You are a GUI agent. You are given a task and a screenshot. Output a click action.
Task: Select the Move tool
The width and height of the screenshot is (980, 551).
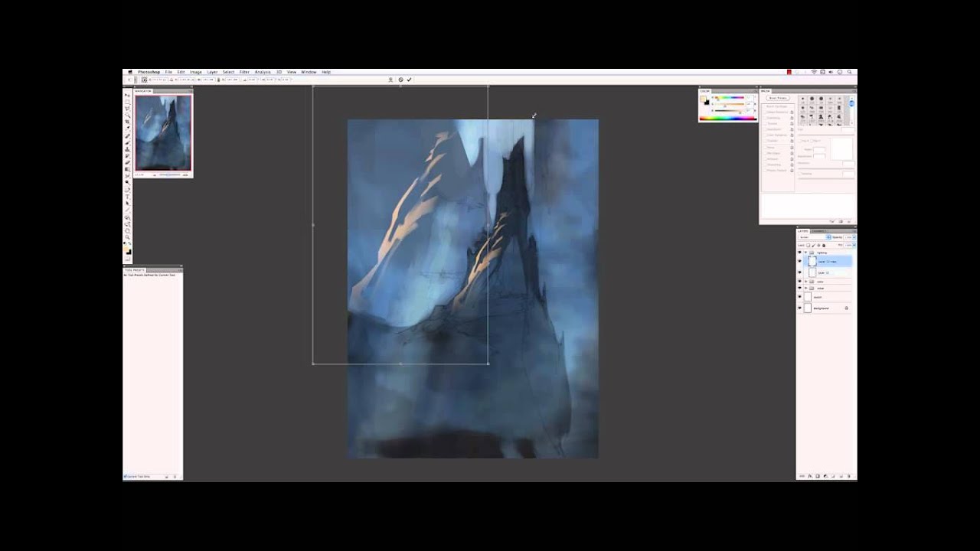coord(127,96)
